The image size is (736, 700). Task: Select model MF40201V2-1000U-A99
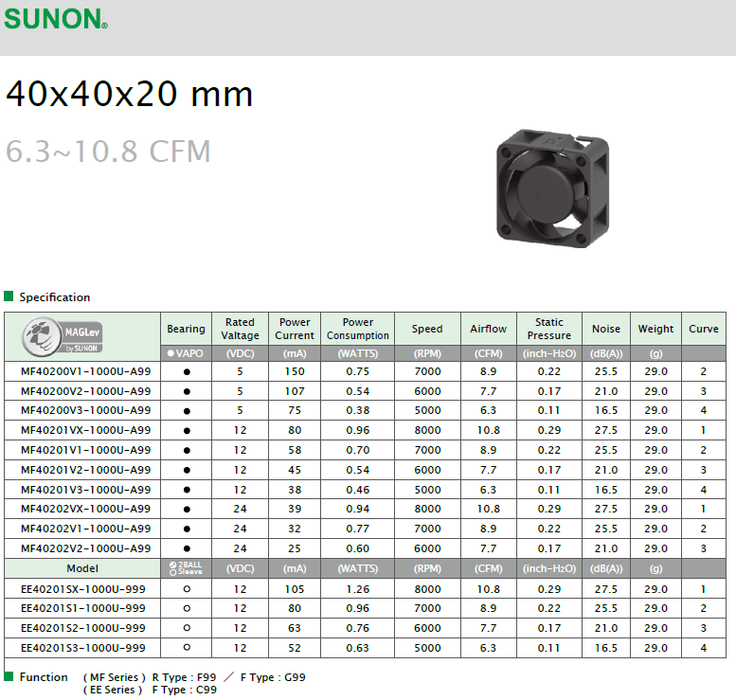pos(86,470)
